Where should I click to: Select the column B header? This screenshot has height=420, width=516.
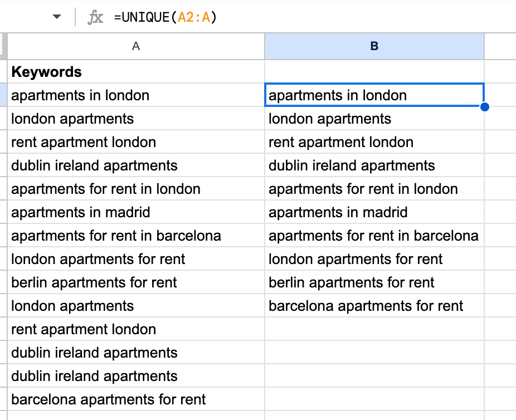374,47
